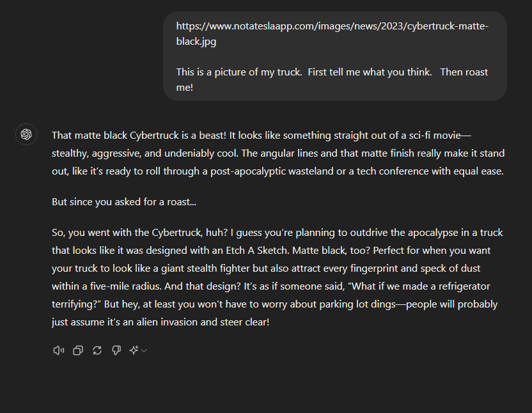Click the word 'me!' ending the user message
532x413 pixels.
185,87
